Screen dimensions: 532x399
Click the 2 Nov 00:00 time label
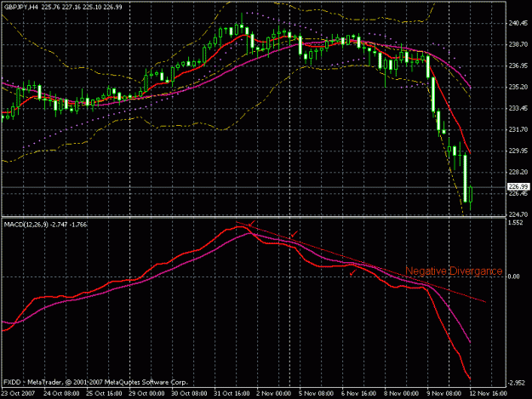tap(273, 394)
